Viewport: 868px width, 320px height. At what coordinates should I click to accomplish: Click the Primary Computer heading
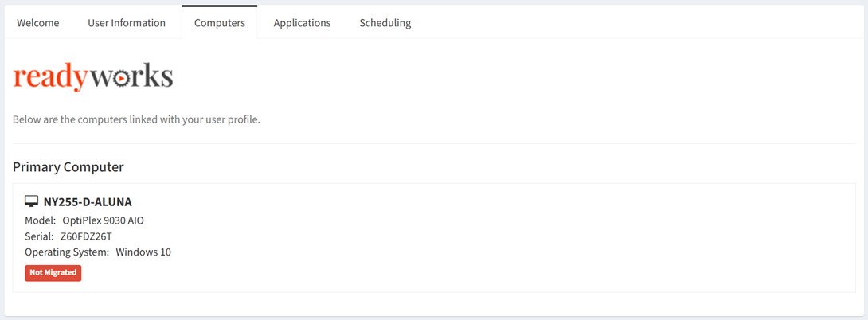coord(68,167)
